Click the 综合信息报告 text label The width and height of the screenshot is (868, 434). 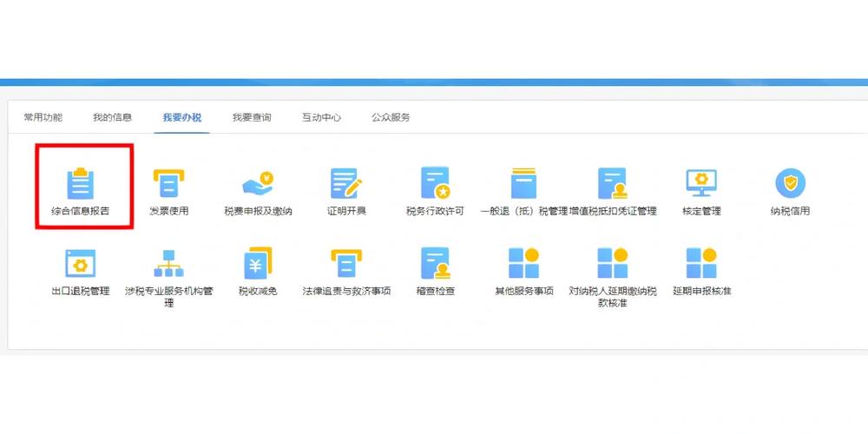80,211
